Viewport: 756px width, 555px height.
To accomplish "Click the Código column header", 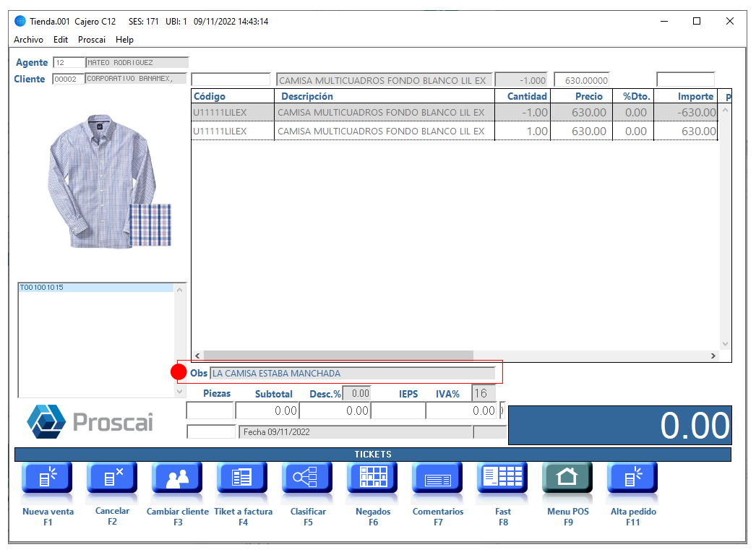I will click(233, 96).
